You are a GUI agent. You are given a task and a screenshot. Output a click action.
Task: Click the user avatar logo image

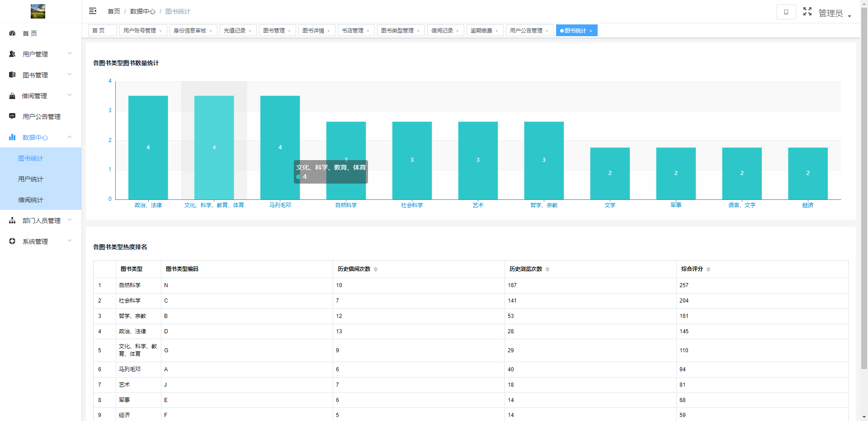pos(38,11)
